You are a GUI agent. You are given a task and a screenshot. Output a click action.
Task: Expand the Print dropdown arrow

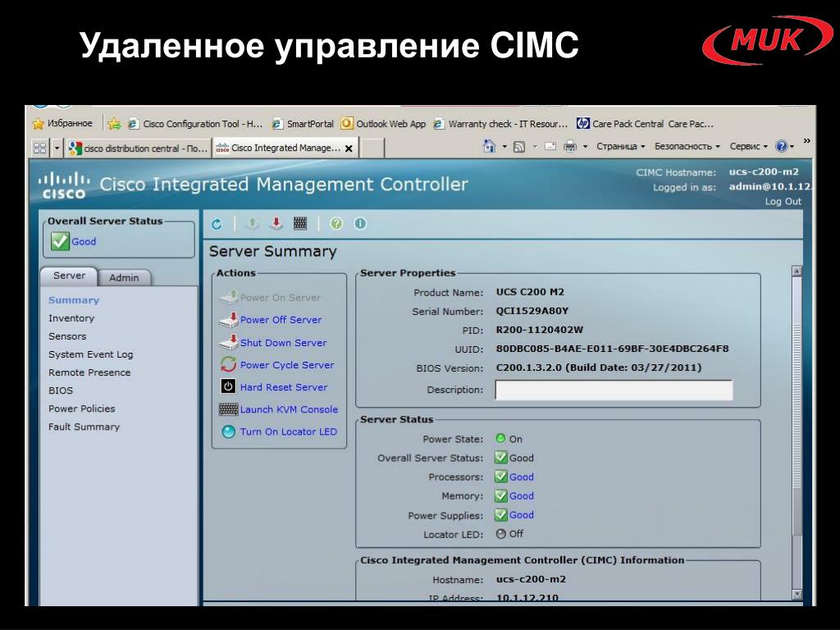click(585, 146)
